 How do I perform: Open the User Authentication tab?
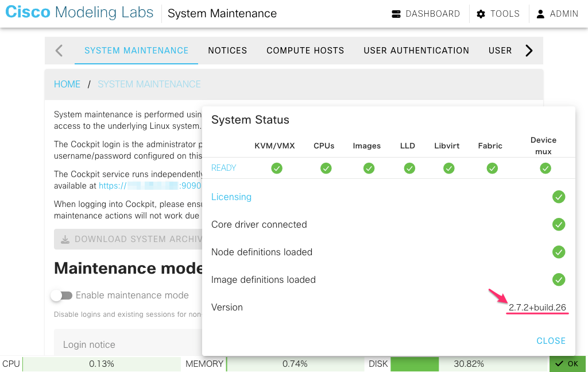click(x=416, y=51)
